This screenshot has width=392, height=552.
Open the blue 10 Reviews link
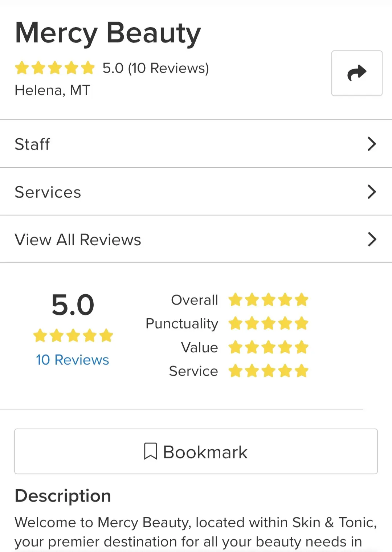pos(72,360)
